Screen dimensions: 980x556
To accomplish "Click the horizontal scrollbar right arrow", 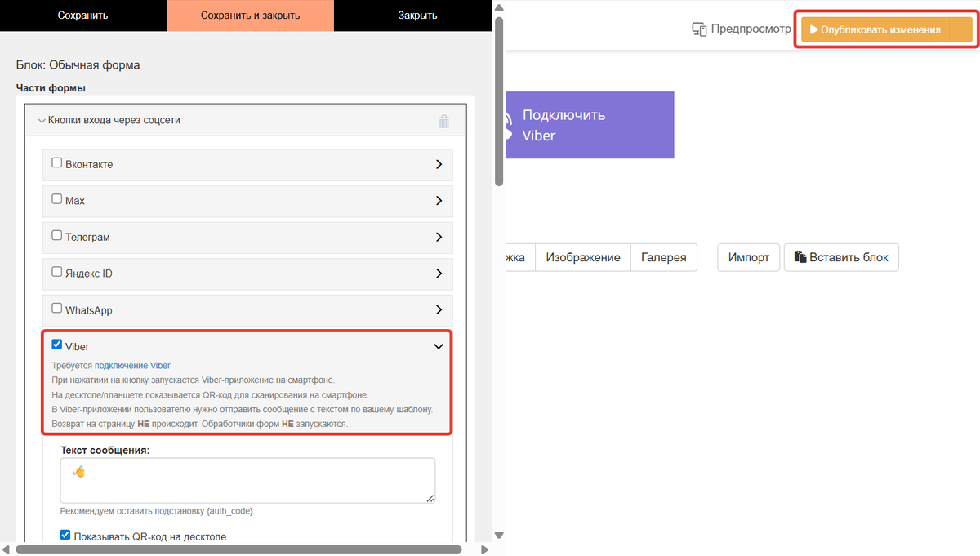I will click(485, 549).
